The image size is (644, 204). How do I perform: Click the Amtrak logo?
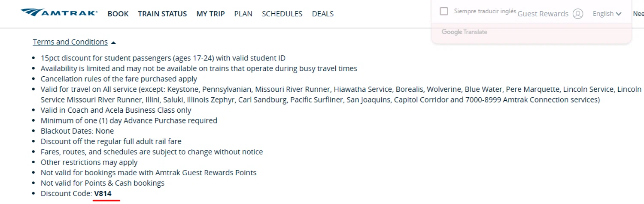(59, 13)
